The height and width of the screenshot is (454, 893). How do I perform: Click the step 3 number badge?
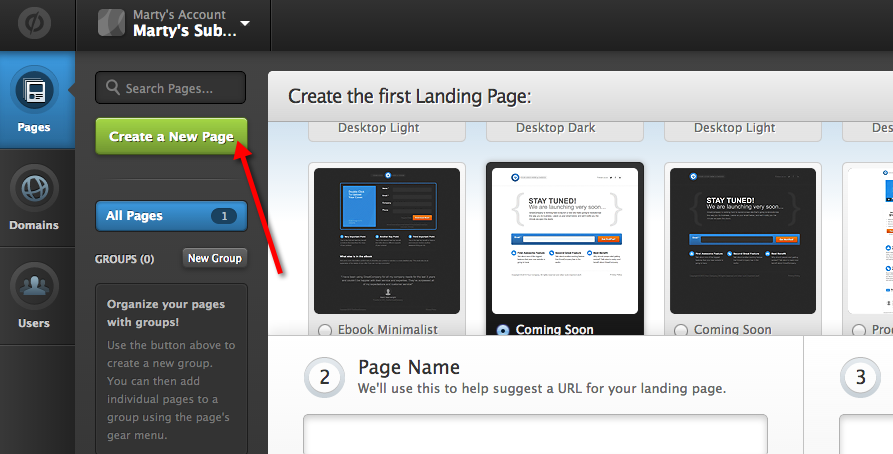[x=860, y=377]
